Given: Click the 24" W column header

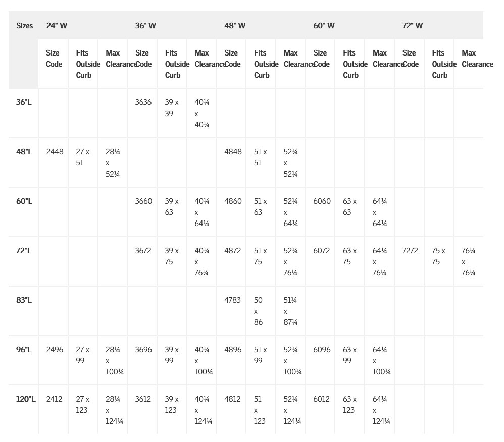Looking at the screenshot, I should point(57,26).
